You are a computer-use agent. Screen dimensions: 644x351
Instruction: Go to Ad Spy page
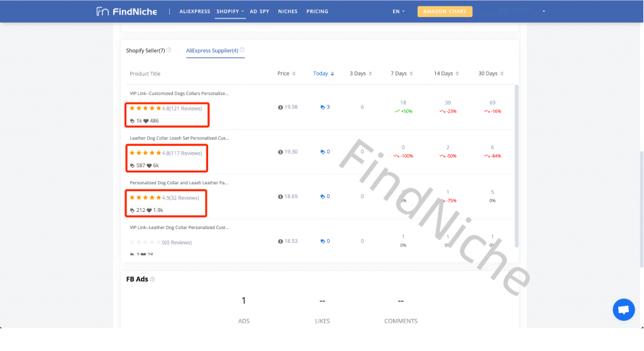coord(260,11)
